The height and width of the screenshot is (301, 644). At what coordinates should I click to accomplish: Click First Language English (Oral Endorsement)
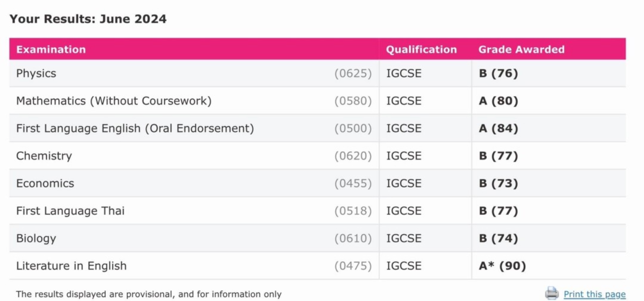135,128
